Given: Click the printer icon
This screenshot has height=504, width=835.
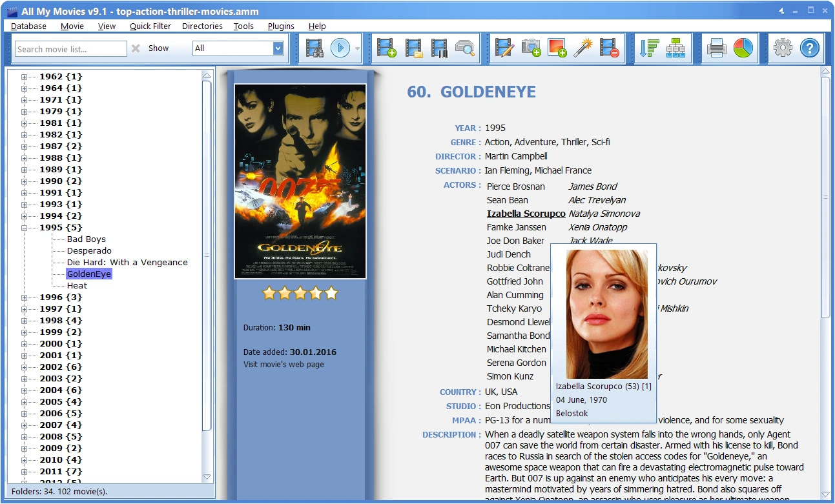Looking at the screenshot, I should pyautogui.click(x=717, y=48).
